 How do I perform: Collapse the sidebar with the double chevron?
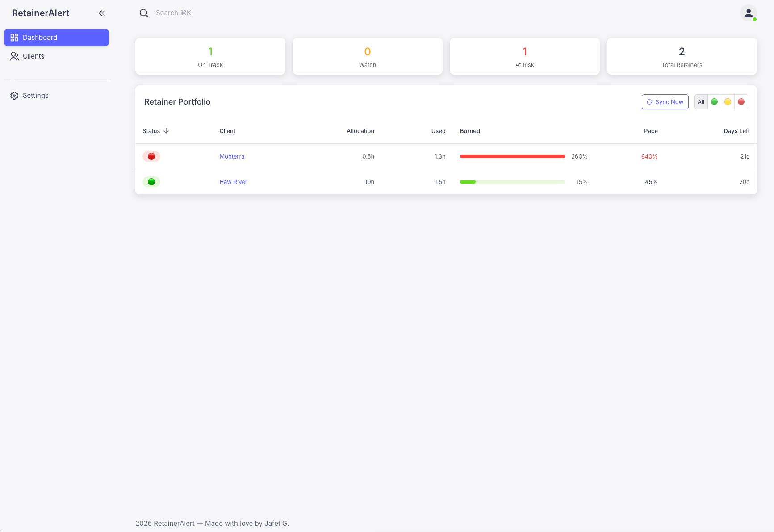[101, 13]
